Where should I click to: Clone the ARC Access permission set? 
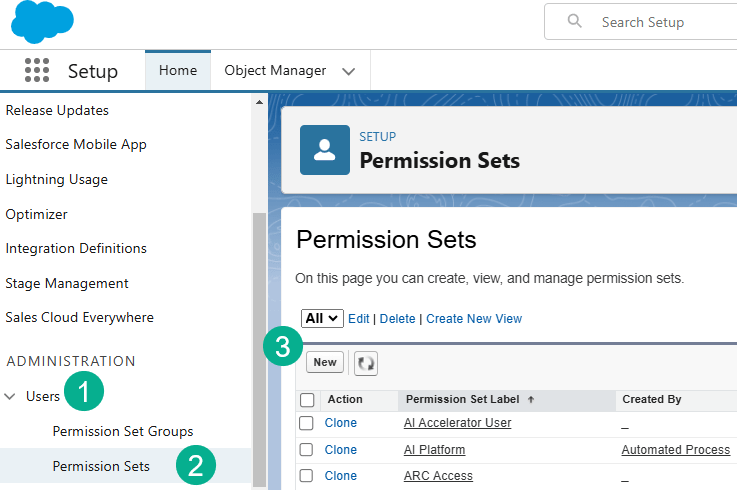click(x=340, y=476)
